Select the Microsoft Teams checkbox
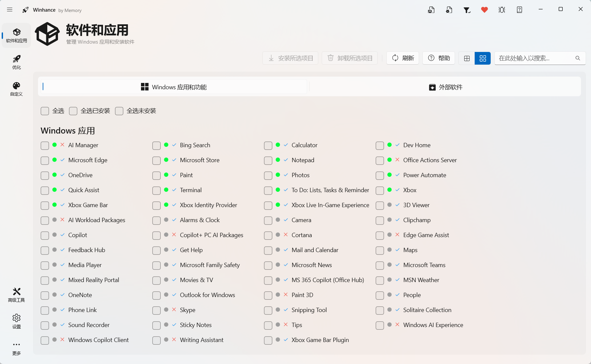Screen dimensions: 591x364 click(x=380, y=265)
